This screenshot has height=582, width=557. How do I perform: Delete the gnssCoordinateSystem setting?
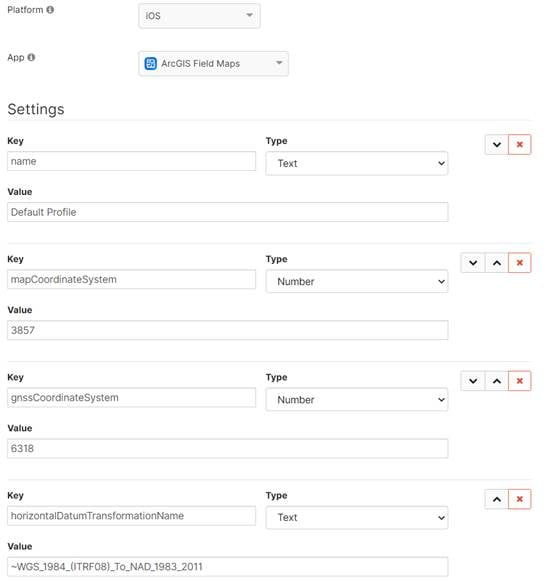[520, 381]
